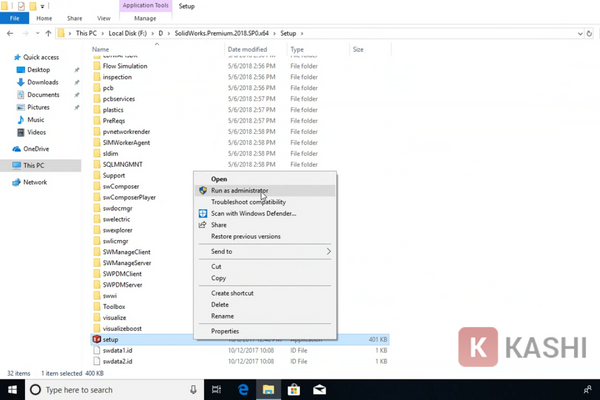Click the Back navigation arrow
Image resolution: width=600 pixels, height=400 pixels.
[x=10, y=34]
